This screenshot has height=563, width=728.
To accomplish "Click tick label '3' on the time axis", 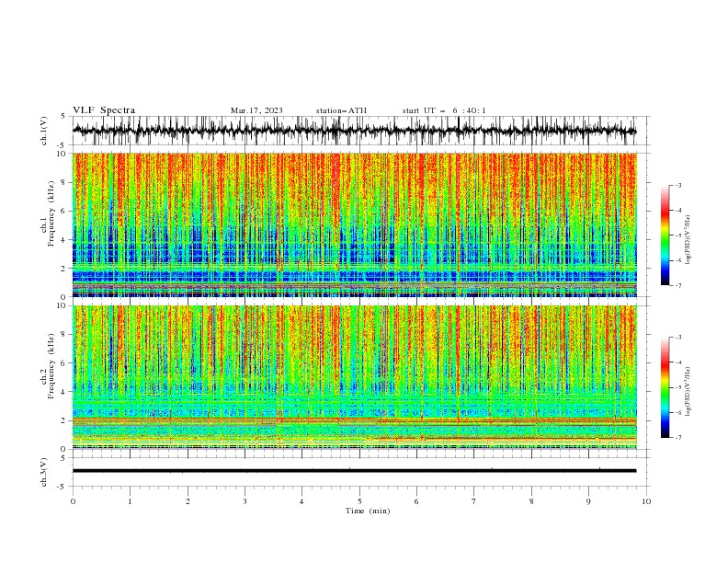I will pos(245,501).
